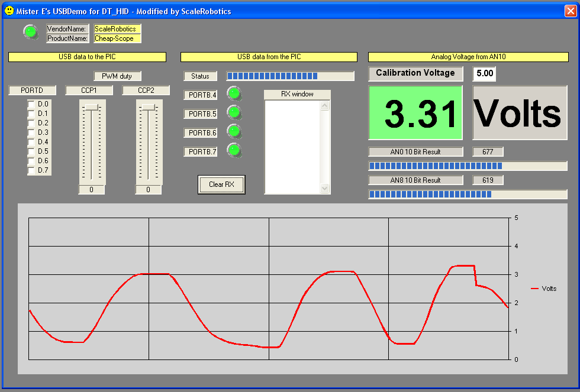Enable the D.0 checkbox
The width and height of the screenshot is (580, 392).
[x=31, y=104]
